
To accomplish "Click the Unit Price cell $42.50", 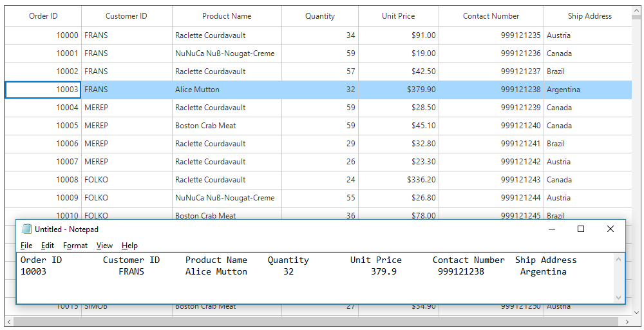I will [399, 72].
